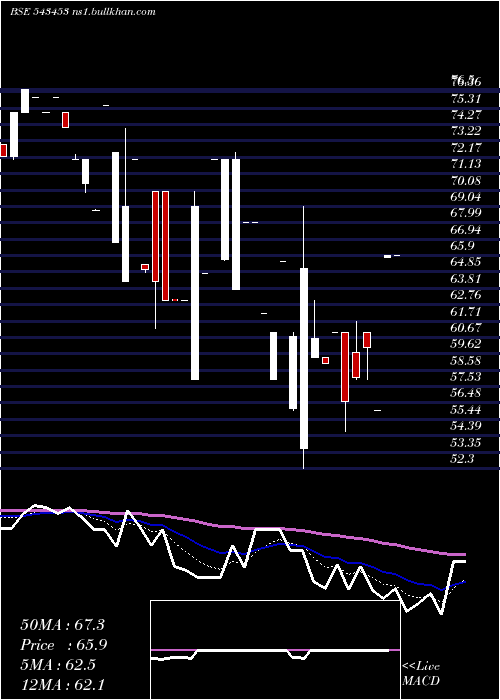Click the 5MA : 62.5 readout

[58, 665]
